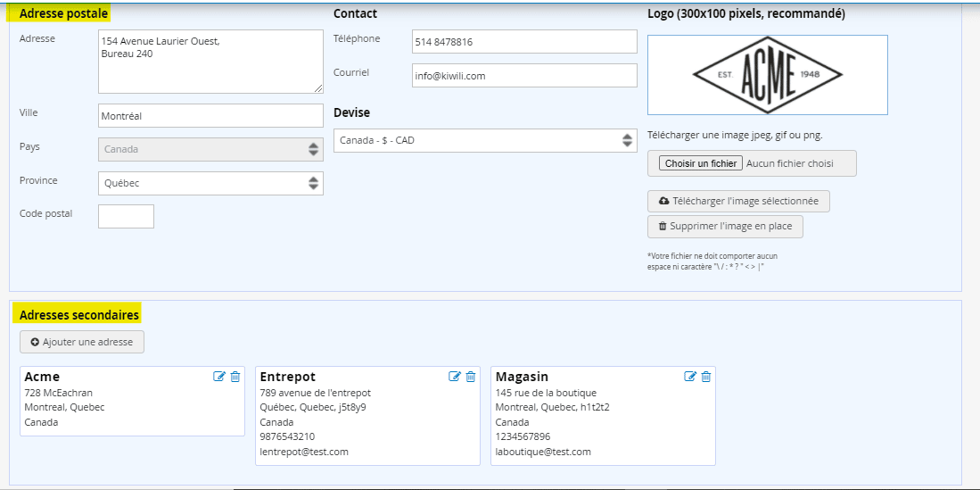Click the text Québec, Quebec, j5t8y9
Image resolution: width=980 pixels, height=490 pixels.
coord(313,407)
